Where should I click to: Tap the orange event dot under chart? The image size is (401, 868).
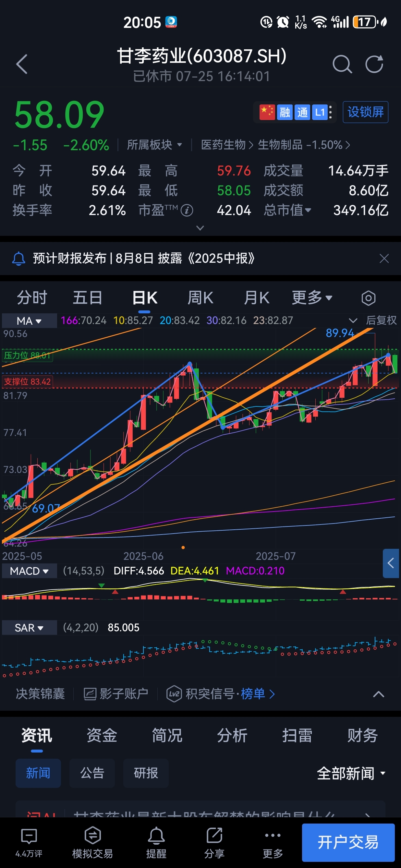coord(183,548)
